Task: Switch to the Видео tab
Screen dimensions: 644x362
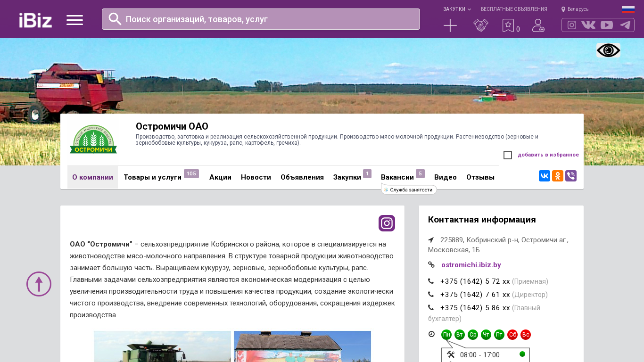Action: coord(446,177)
